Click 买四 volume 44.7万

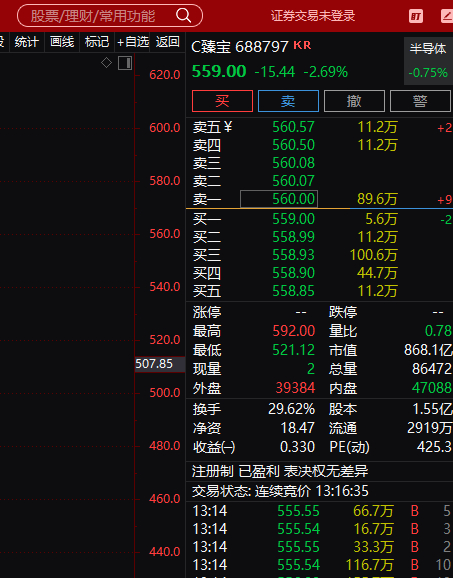(x=377, y=273)
